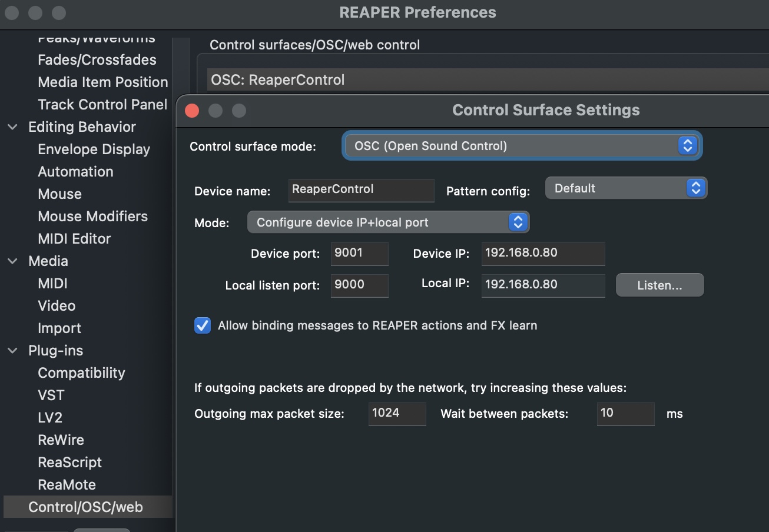
Task: Close the Control Surface Settings dialog
Action: [x=192, y=111]
